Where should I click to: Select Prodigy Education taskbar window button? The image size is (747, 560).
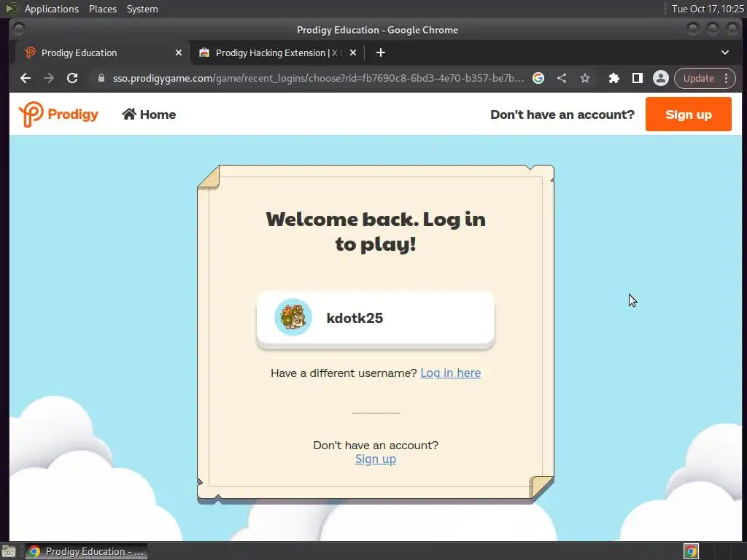[x=86, y=551]
